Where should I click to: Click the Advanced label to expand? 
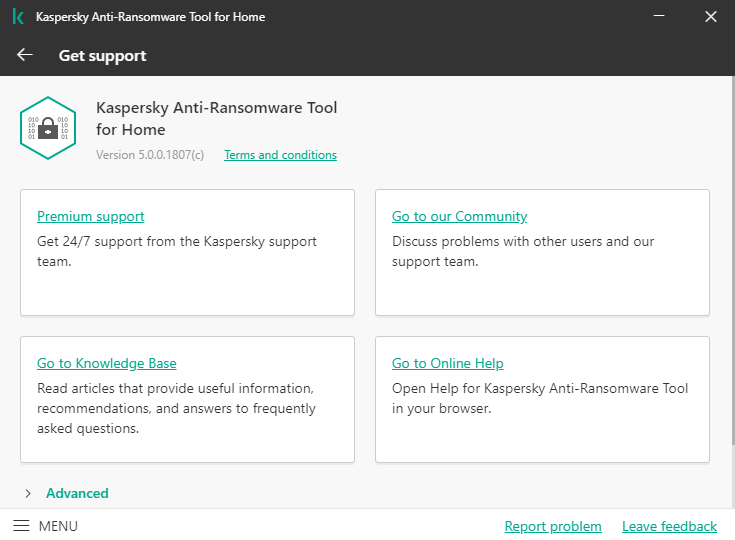click(77, 493)
